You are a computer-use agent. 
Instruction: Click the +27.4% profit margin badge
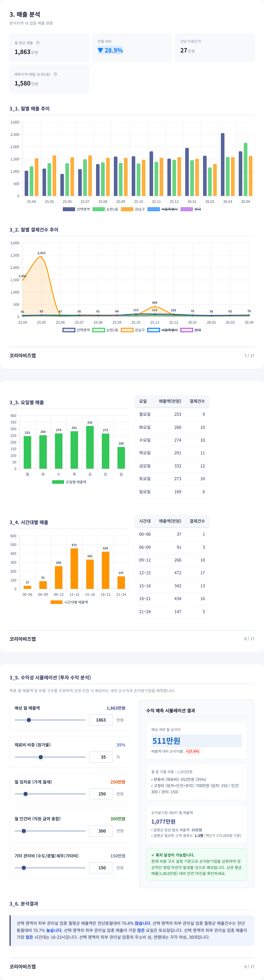coord(192,751)
